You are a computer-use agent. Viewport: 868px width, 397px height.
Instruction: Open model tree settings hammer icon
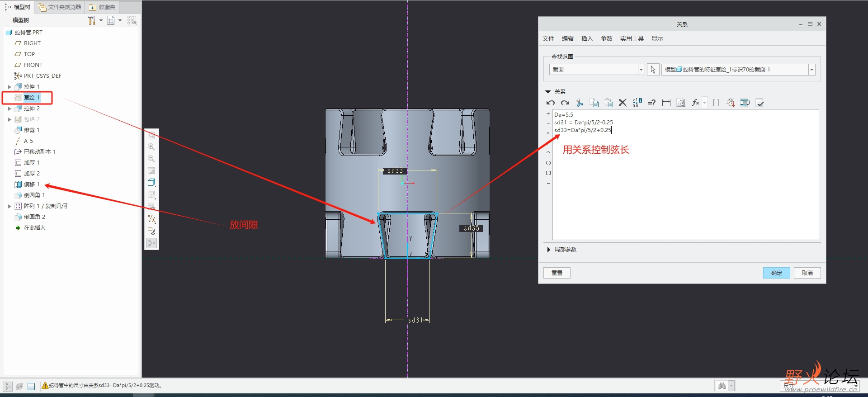(91, 20)
